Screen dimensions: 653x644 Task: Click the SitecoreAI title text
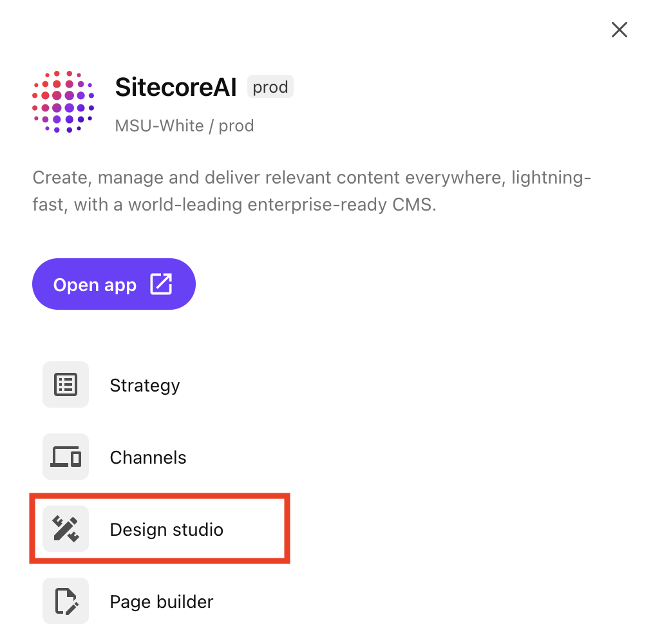coord(175,86)
